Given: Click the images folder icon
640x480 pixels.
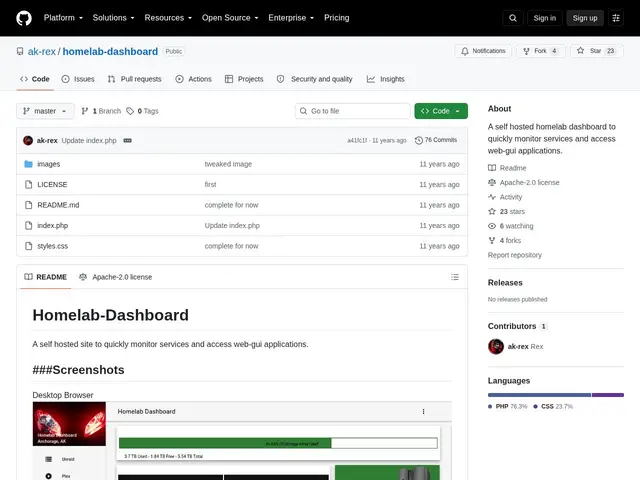Looking at the screenshot, I should point(28,164).
